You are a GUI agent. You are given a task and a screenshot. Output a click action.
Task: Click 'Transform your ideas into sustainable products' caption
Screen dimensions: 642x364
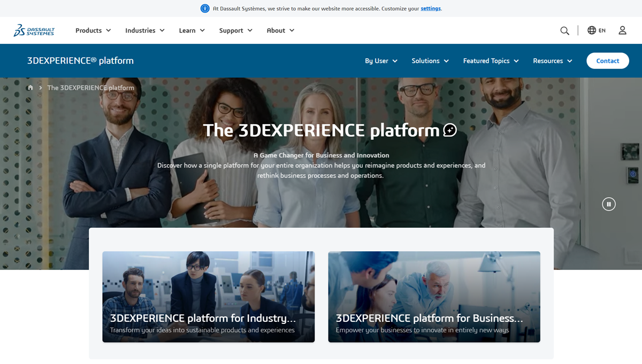pos(202,330)
